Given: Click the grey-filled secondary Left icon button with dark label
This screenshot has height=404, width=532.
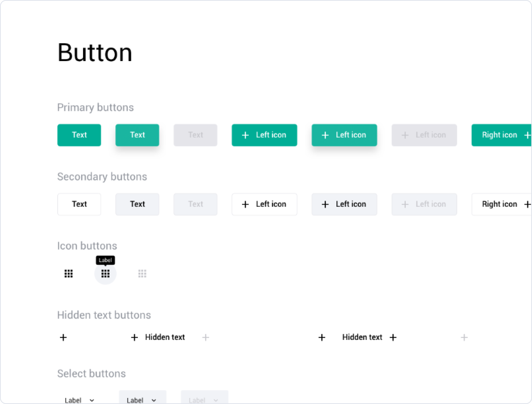Looking at the screenshot, I should [x=344, y=204].
